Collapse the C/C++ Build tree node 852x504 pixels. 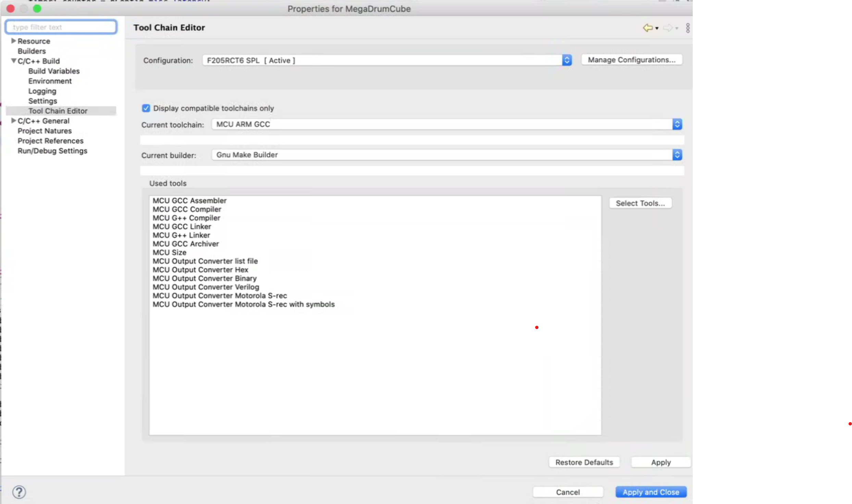pyautogui.click(x=13, y=61)
